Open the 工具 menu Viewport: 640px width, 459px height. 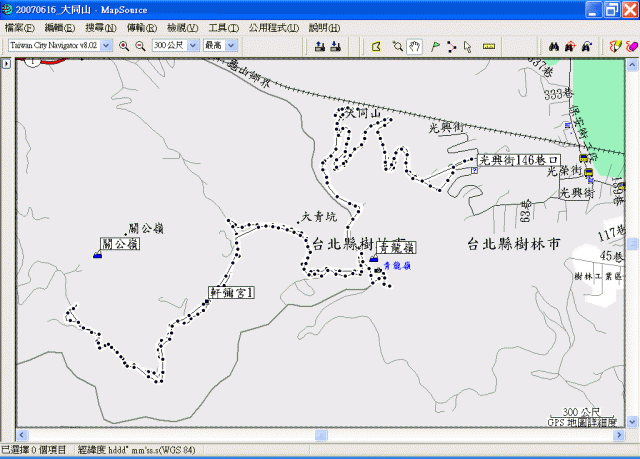click(x=224, y=28)
